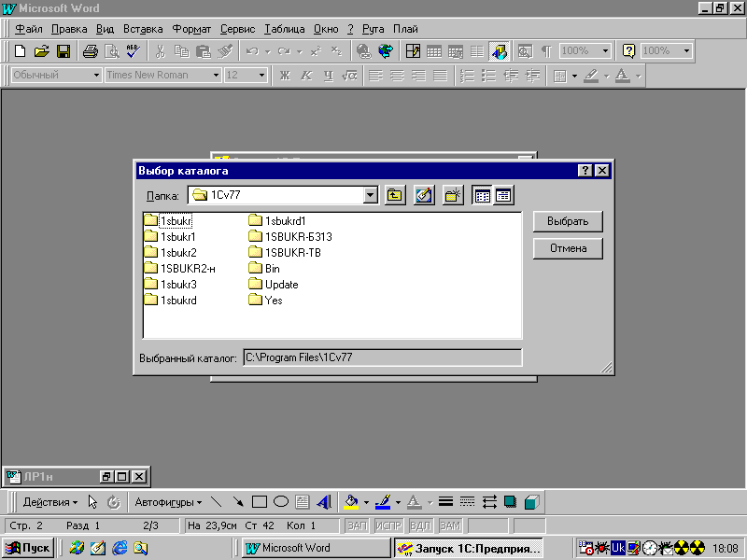Select the Update folder

(274, 285)
